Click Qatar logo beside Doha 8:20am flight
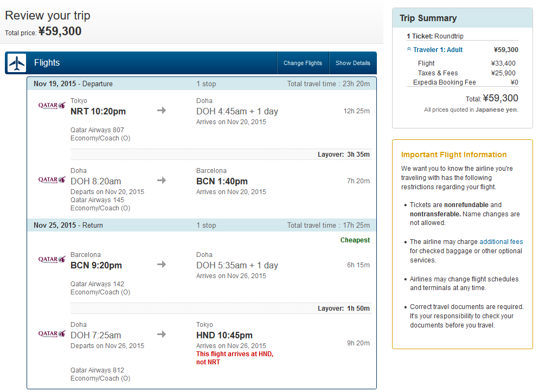 click(52, 179)
